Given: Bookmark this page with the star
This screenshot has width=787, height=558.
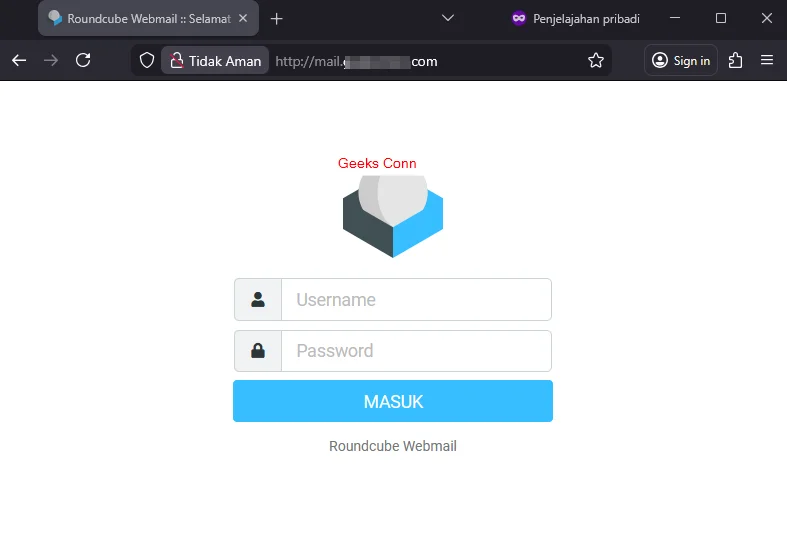Looking at the screenshot, I should point(596,61).
